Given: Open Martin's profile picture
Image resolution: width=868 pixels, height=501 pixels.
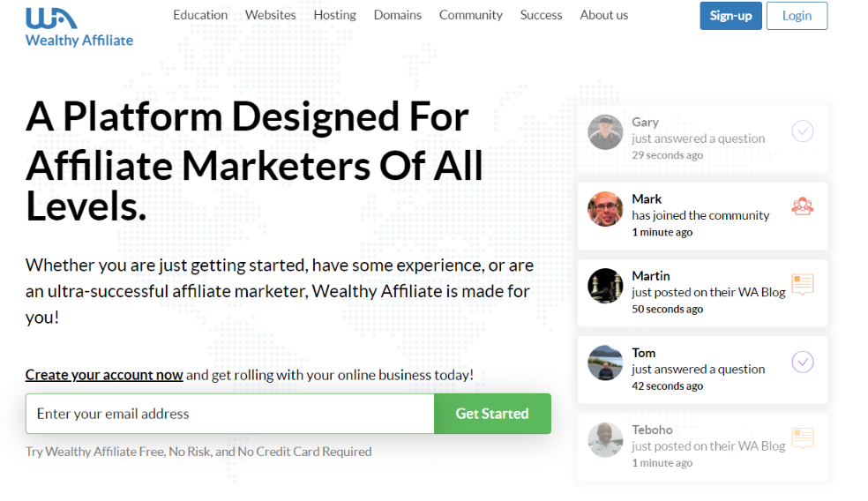Looking at the screenshot, I should [x=605, y=286].
